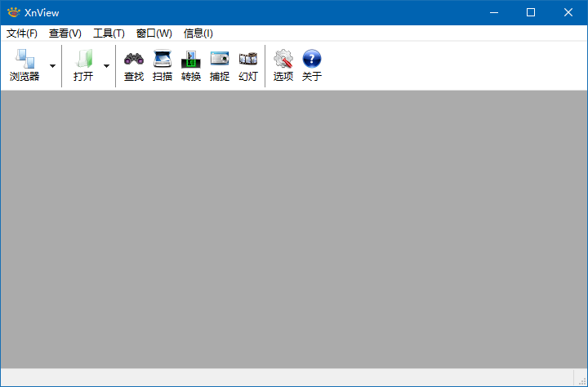Click the XnView title bar app icon
The height and width of the screenshot is (387, 588).
click(x=14, y=12)
